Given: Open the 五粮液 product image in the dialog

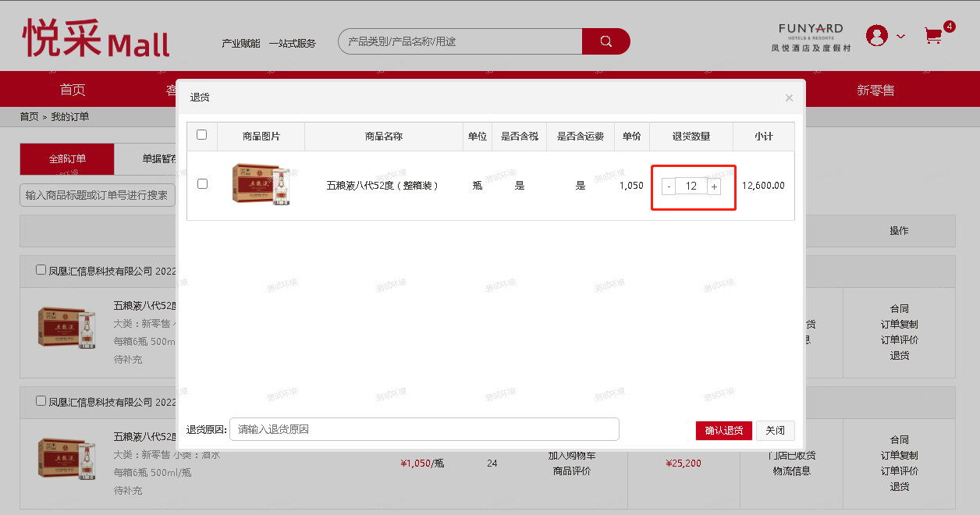Looking at the screenshot, I should [261, 185].
